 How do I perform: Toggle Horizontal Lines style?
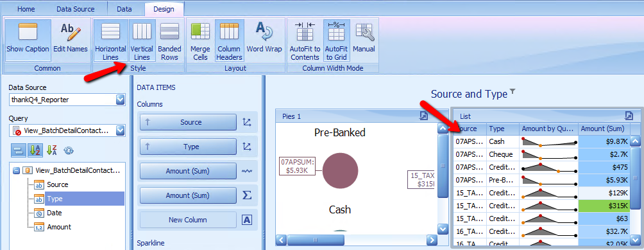pos(110,40)
